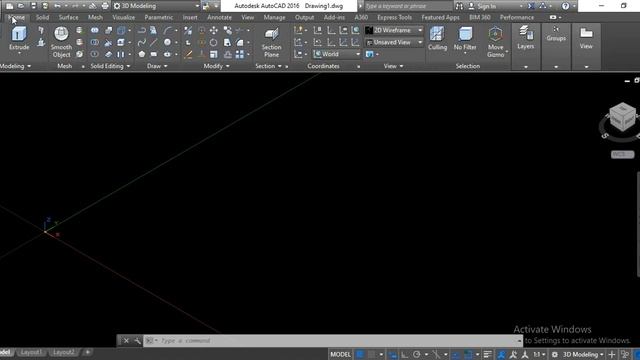Viewport: 640px width, 360px height.
Task: Click the status bar customization plus icon
Action: click(x=611, y=354)
